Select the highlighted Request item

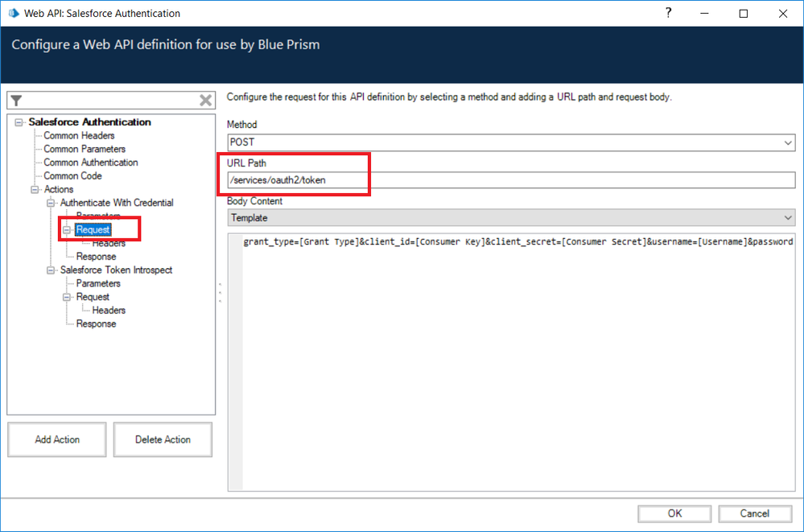pos(93,230)
